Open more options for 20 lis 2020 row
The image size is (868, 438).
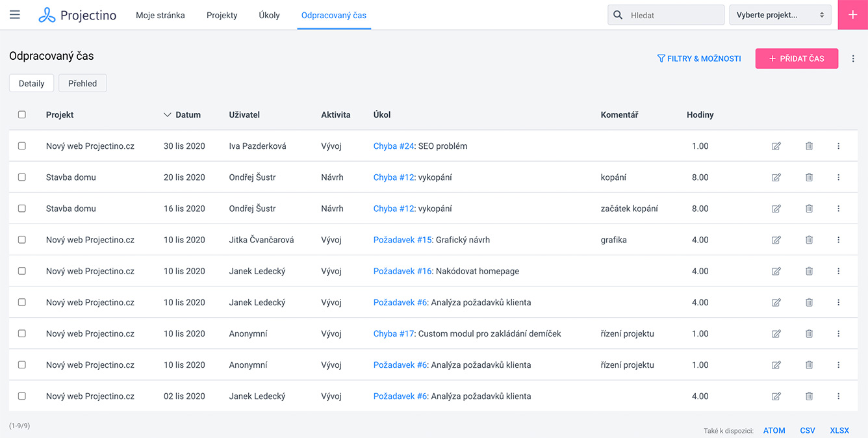pos(839,177)
